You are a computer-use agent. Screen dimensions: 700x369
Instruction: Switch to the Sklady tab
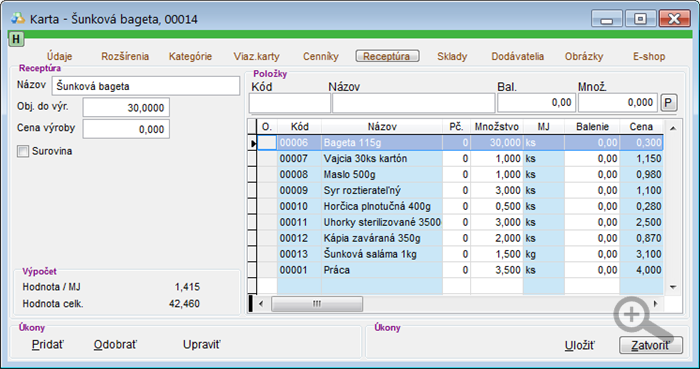pos(452,56)
